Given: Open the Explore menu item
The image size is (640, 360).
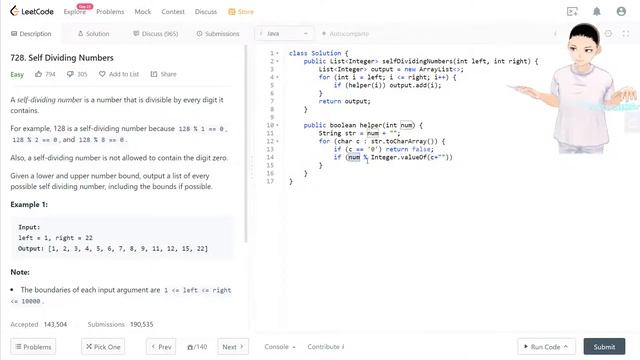Looking at the screenshot, I should pos(75,12).
